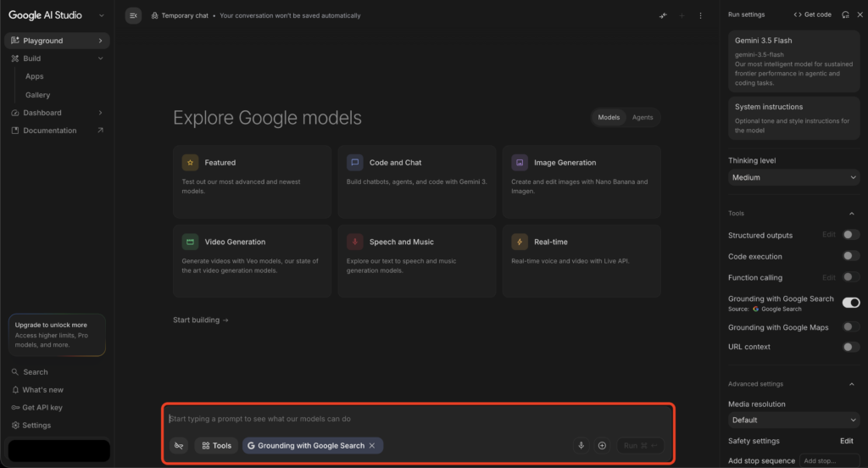Click the Google Search source label
The image size is (868, 468).
coord(776,309)
